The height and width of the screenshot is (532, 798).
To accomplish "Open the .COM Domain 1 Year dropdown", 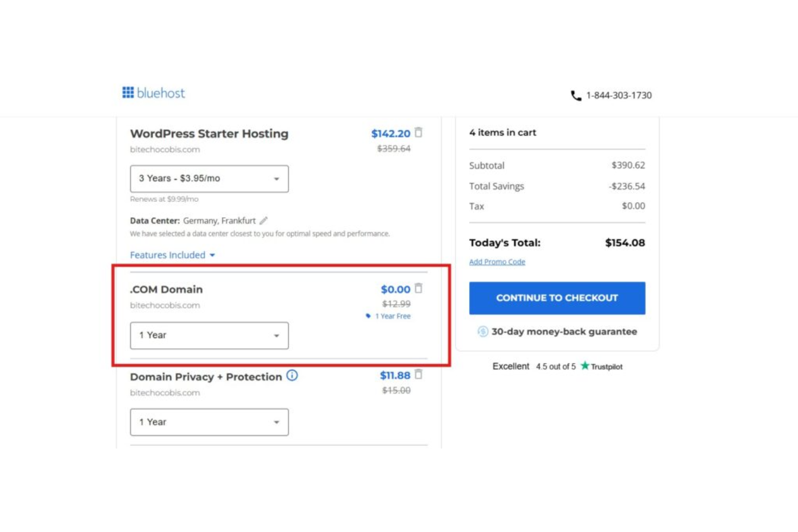I will pyautogui.click(x=209, y=335).
